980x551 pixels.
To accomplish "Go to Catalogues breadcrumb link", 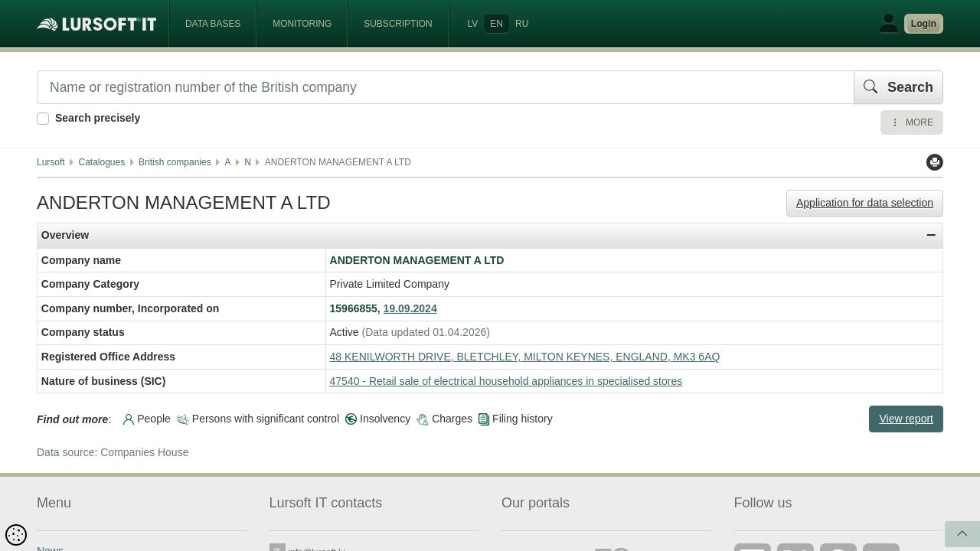I will (101, 162).
